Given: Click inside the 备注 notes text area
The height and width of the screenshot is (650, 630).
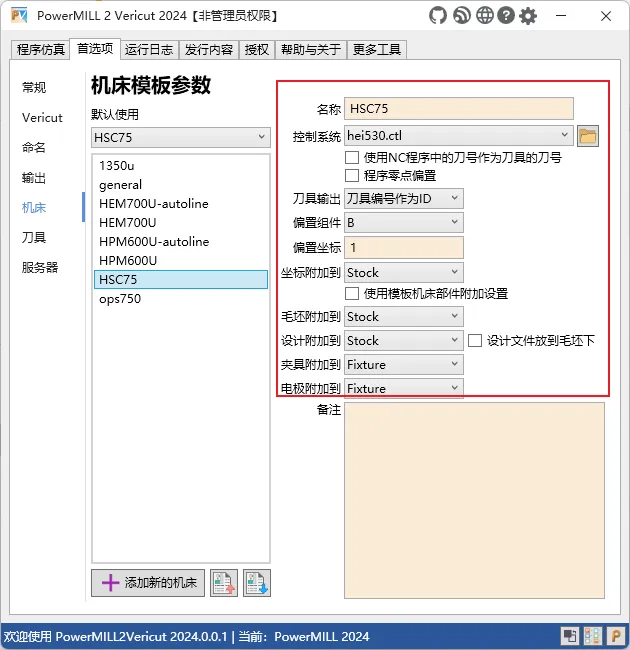Looking at the screenshot, I should point(474,500).
